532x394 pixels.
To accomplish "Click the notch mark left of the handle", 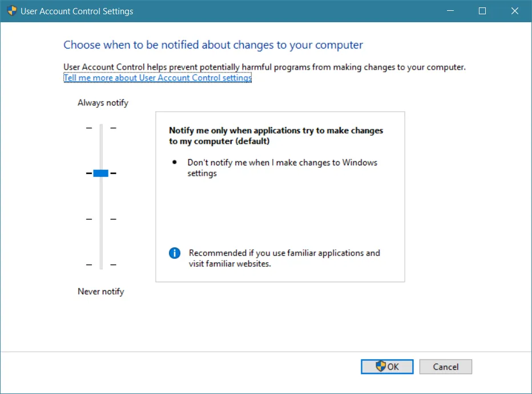I will coord(90,173).
